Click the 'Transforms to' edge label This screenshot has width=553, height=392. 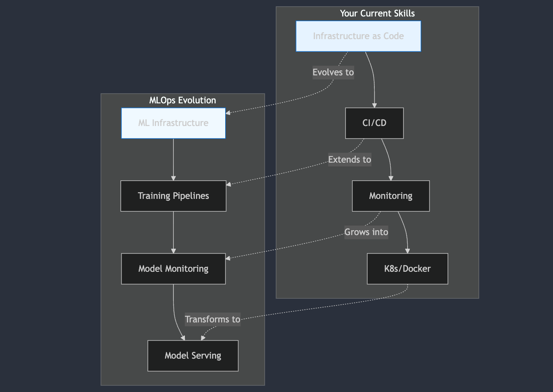[212, 319]
